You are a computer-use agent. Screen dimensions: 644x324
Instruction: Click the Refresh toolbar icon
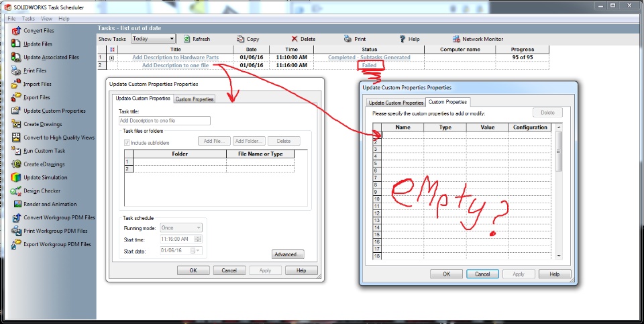[187, 39]
